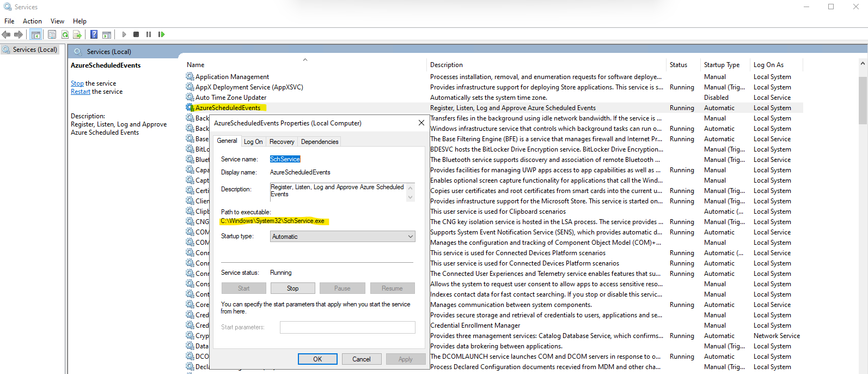Image resolution: width=868 pixels, height=374 pixels.
Task: Click the Stop the service link
Action: pyautogui.click(x=77, y=83)
